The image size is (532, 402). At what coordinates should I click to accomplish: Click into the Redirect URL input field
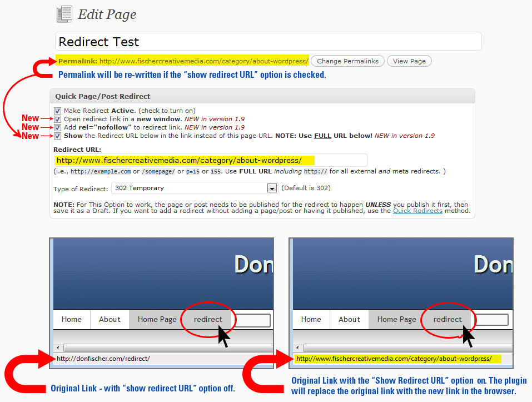210,160
